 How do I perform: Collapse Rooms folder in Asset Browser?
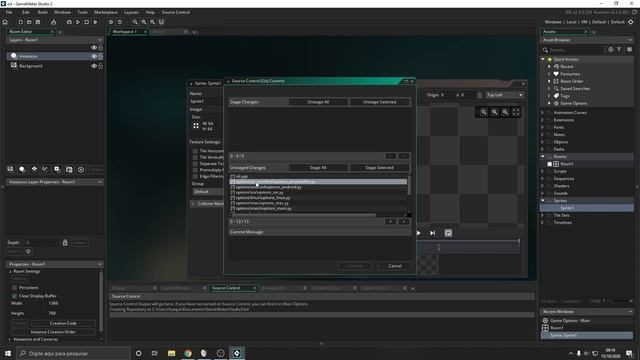pyautogui.click(x=543, y=156)
